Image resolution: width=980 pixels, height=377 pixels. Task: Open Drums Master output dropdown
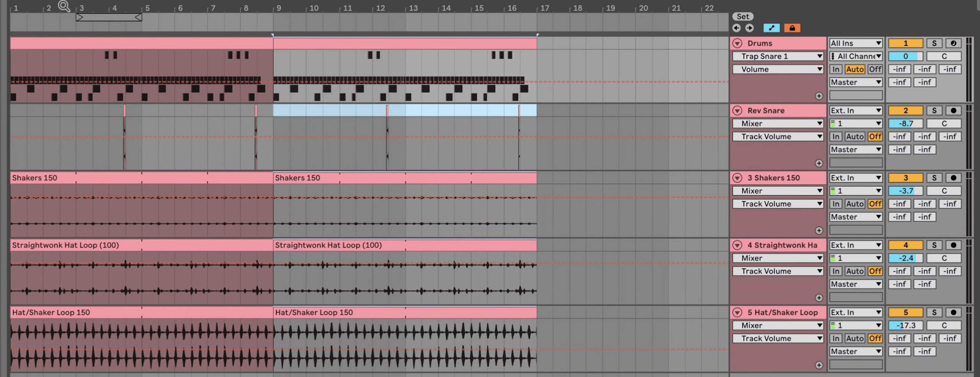click(x=856, y=82)
